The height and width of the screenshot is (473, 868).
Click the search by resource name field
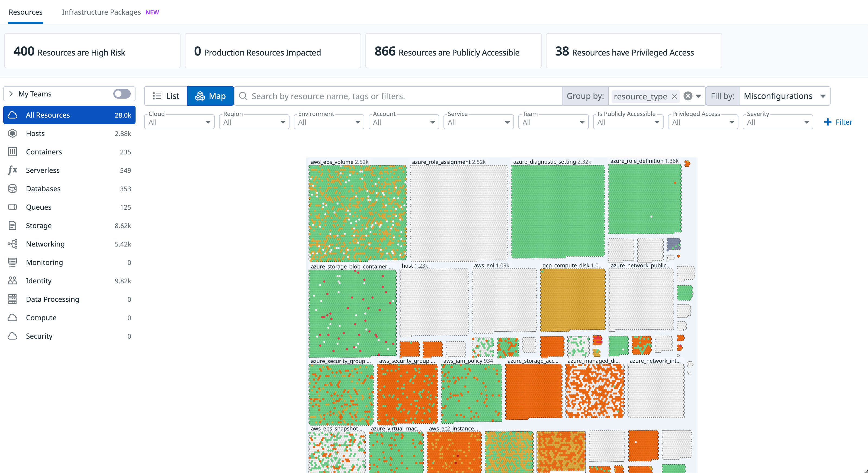(x=398, y=96)
